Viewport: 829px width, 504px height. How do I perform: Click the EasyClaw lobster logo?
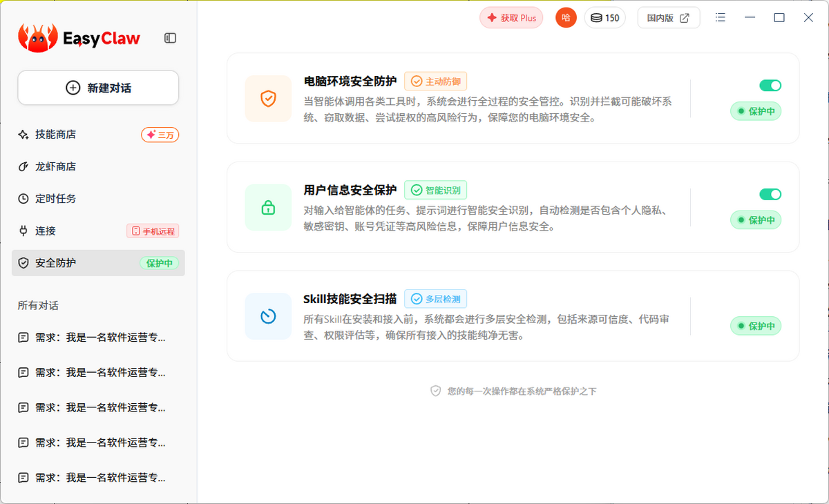point(38,38)
